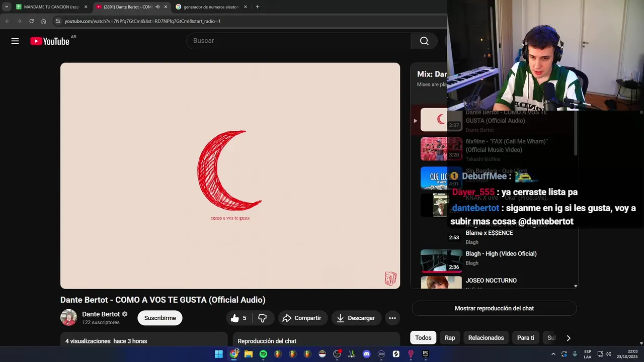644x362 pixels.
Task: Open Epic Games Launcher from the taskbar
Action: (x=426, y=354)
